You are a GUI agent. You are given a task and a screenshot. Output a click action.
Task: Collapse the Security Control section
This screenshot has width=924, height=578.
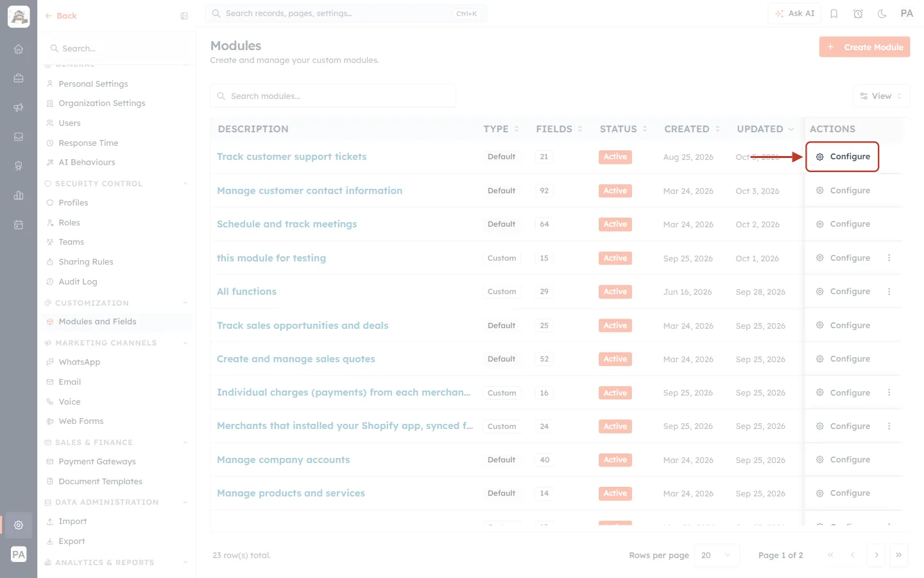tap(185, 184)
